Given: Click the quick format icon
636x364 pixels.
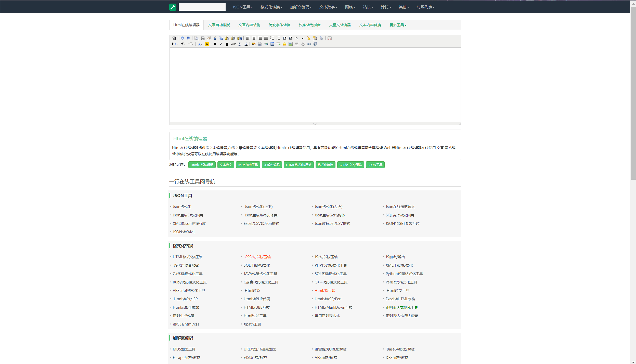Looking at the screenshot, I should pos(315,38).
